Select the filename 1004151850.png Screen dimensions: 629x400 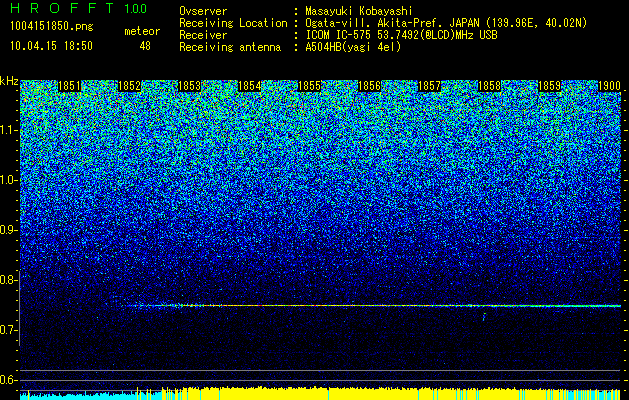click(x=51, y=26)
